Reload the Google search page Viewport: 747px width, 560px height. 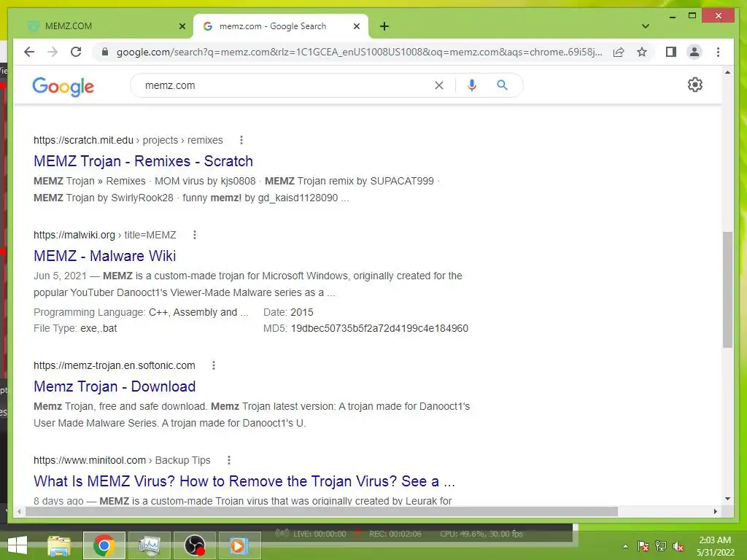point(76,52)
